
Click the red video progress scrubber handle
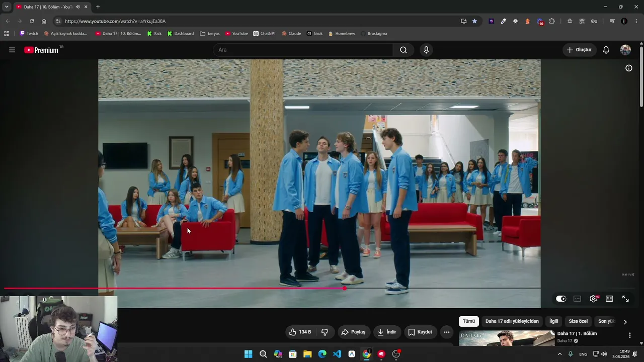coord(344,288)
